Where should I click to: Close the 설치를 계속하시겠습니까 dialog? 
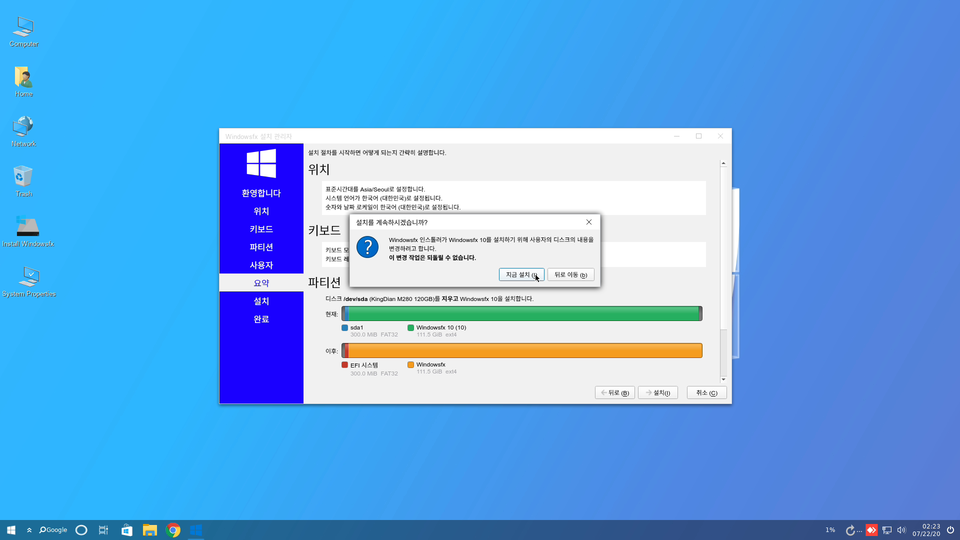point(589,222)
